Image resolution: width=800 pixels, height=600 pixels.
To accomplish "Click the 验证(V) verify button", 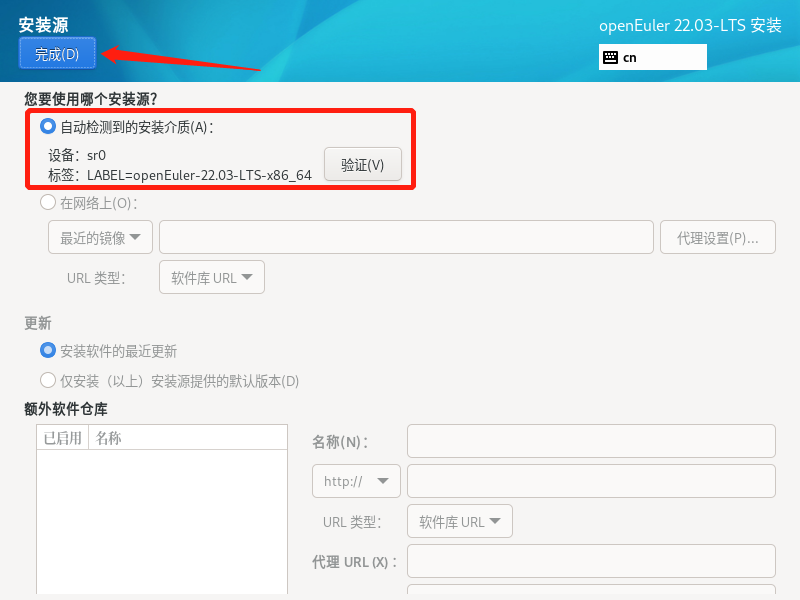I will [363, 164].
